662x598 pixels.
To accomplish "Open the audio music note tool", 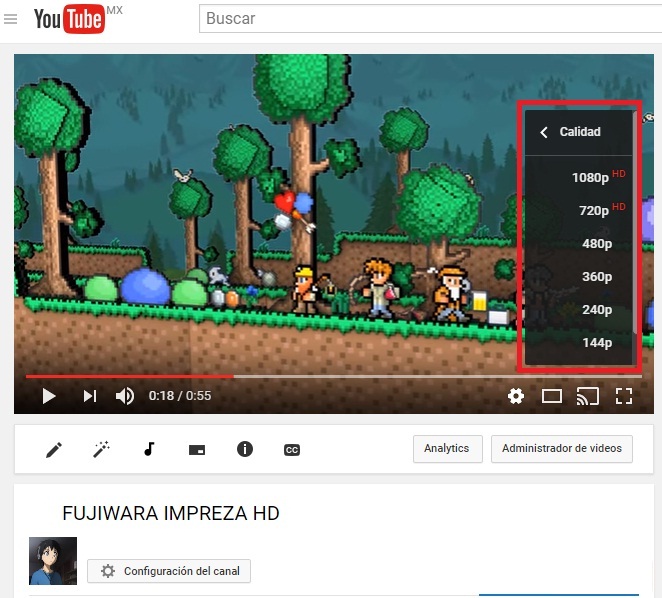I will tap(149, 449).
